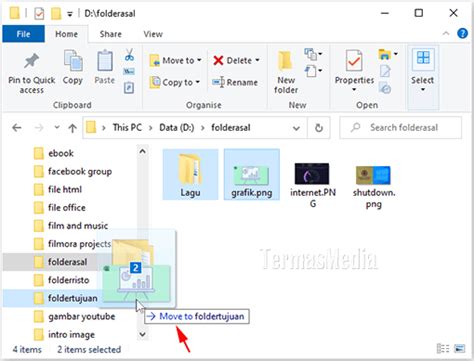Click the Copy path icon

[129, 71]
